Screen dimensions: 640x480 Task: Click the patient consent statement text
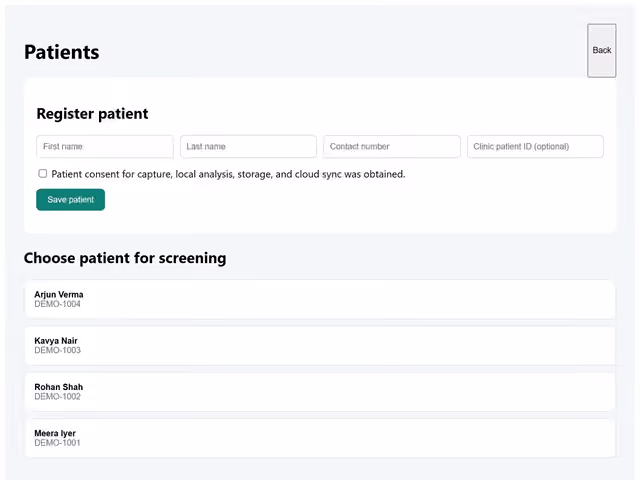228,174
